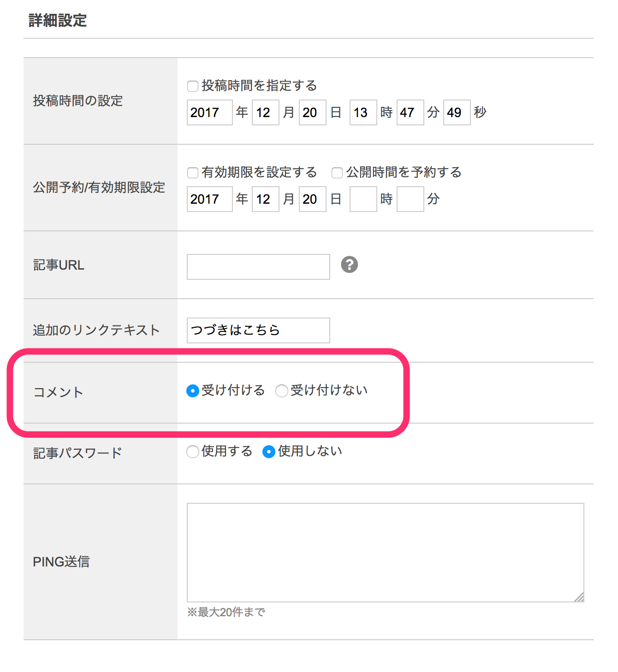Enable the 投稿時間を指定する checkbox

click(x=193, y=85)
